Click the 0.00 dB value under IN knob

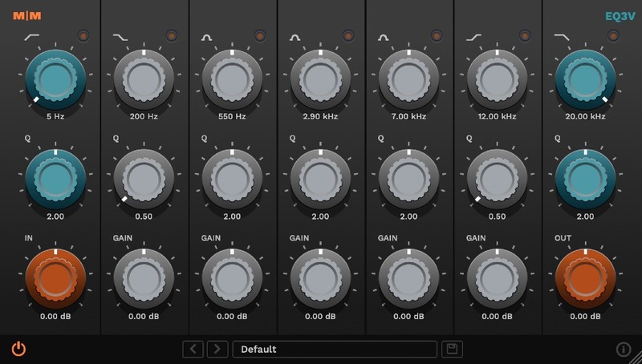55,317
